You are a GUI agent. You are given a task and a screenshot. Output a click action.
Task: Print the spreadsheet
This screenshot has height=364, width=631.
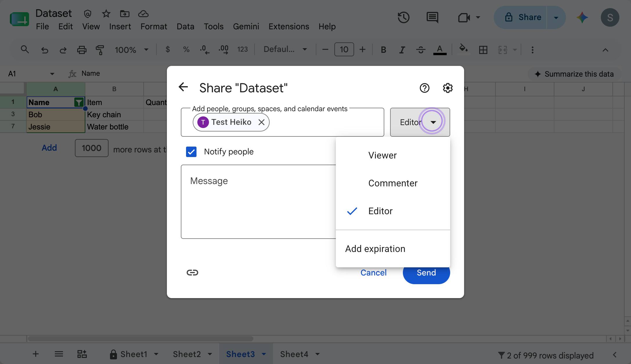pos(82,50)
